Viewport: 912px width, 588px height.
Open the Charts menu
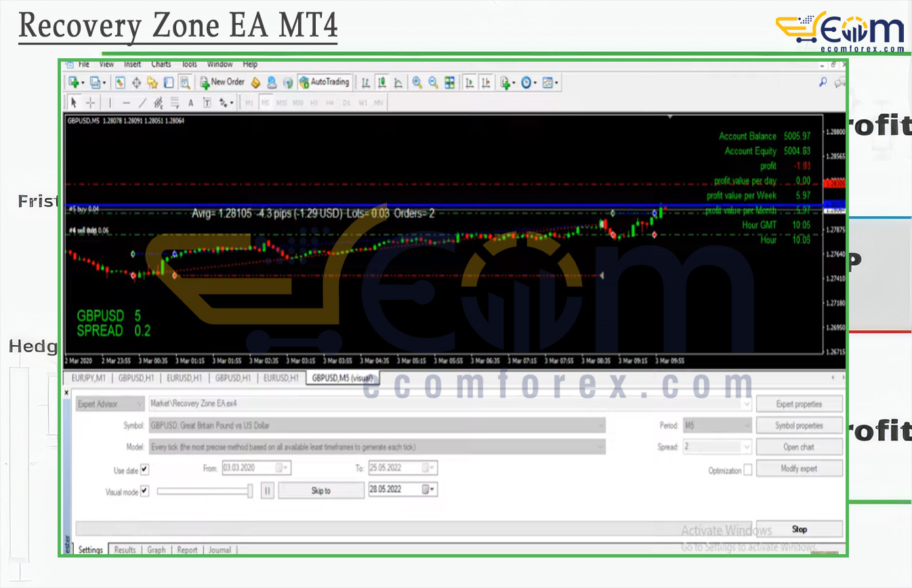point(161,64)
